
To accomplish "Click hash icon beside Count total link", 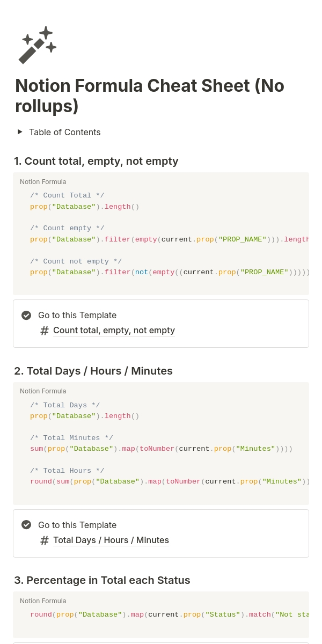I will coord(45,331).
